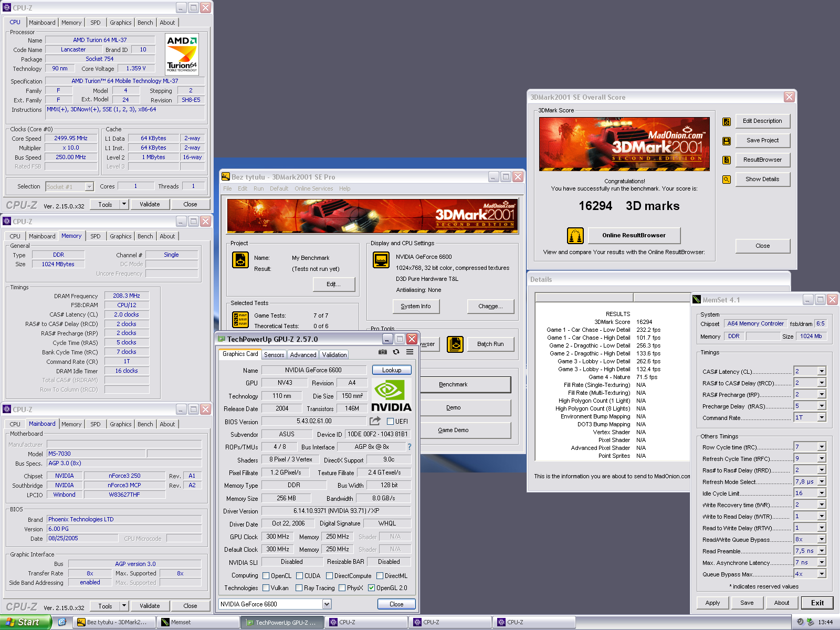Open the GPU-Z hamburger menu
The width and height of the screenshot is (840, 630).
tap(409, 352)
